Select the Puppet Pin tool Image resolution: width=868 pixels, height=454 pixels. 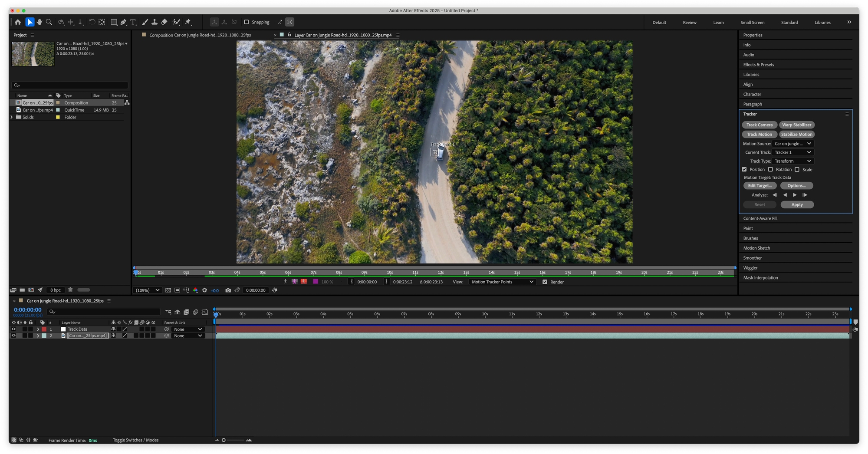coord(188,22)
